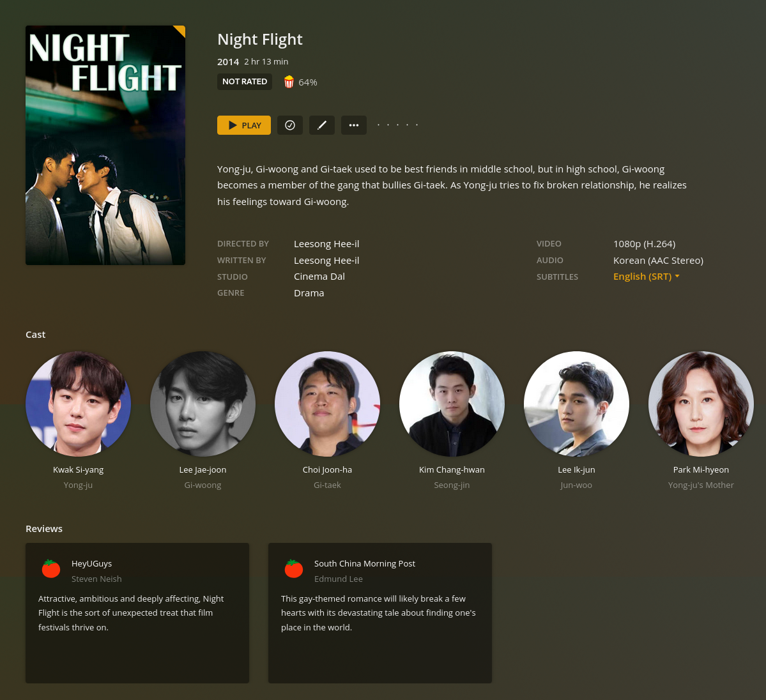The image size is (766, 700).
Task: View Kim Chang-hwan cast portrait
Action: (x=452, y=404)
